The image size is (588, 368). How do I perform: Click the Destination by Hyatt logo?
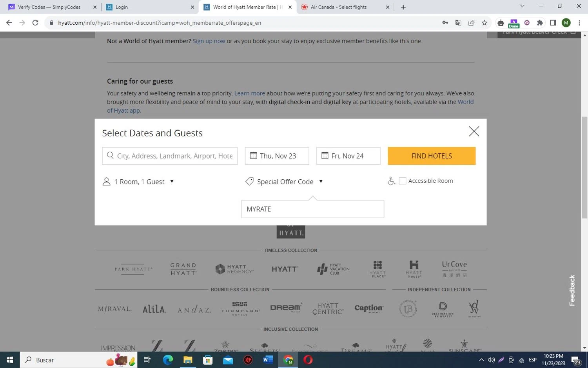pos(443,309)
